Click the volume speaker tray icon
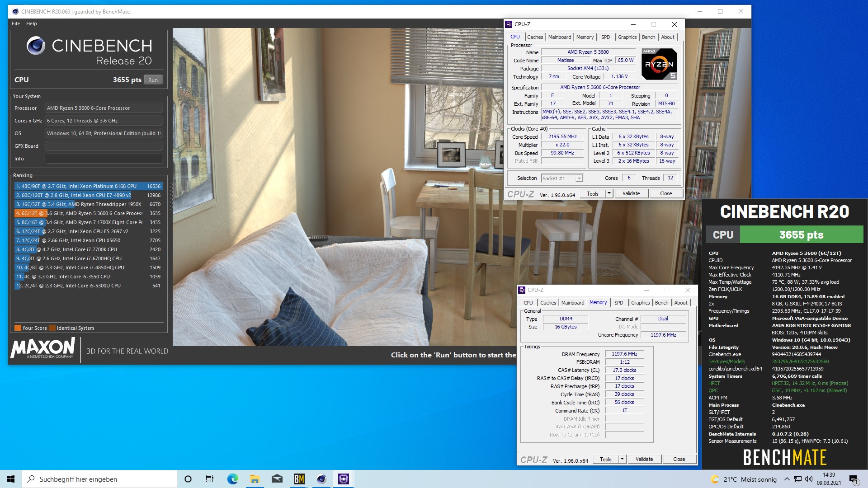868x488 pixels. point(809,479)
